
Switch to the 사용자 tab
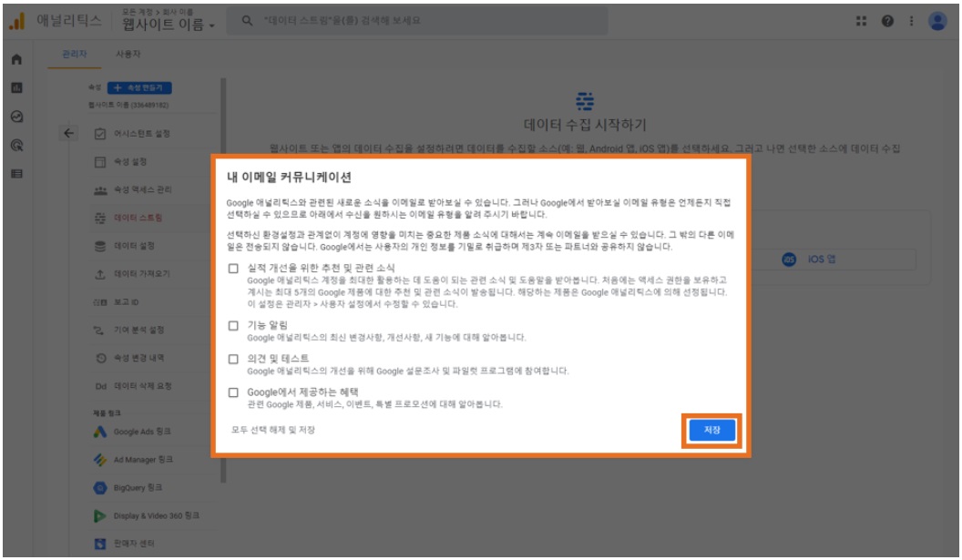pyautogui.click(x=128, y=54)
